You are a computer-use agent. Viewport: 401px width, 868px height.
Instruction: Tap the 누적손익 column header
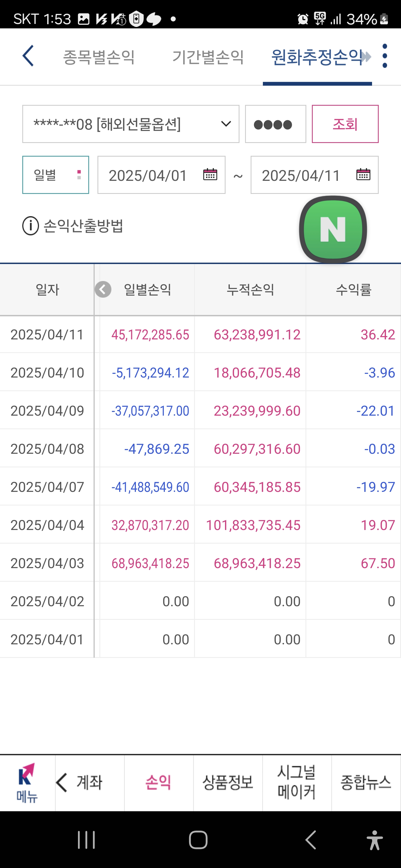click(x=250, y=290)
